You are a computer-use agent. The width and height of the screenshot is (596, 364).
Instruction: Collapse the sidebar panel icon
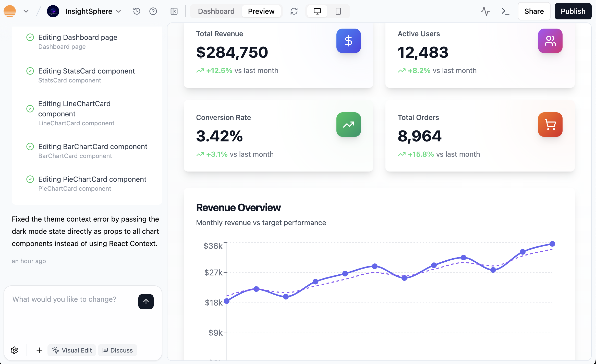click(174, 11)
